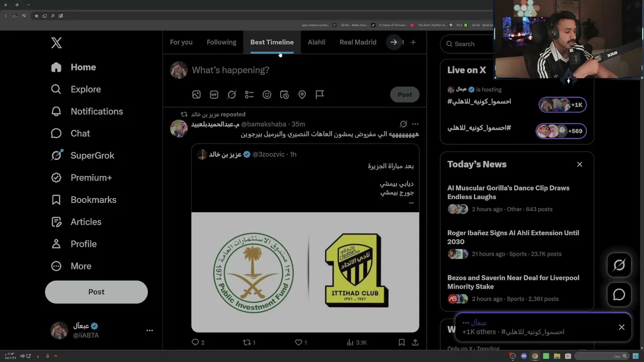Open File Explorer from the taskbar
The height and width of the screenshot is (362, 644).
click(557, 356)
